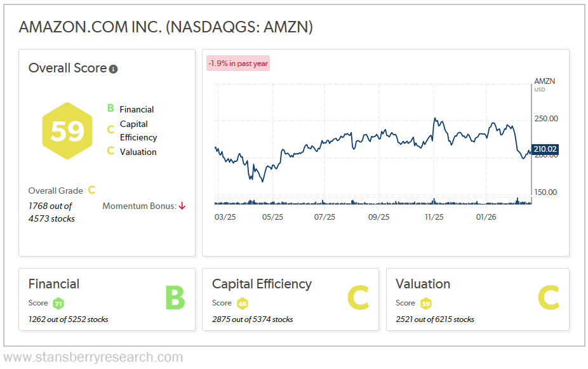Screen dimensions: 588x369
Task: Click the yellow hexagon score 59 badge
Action: [x=67, y=131]
